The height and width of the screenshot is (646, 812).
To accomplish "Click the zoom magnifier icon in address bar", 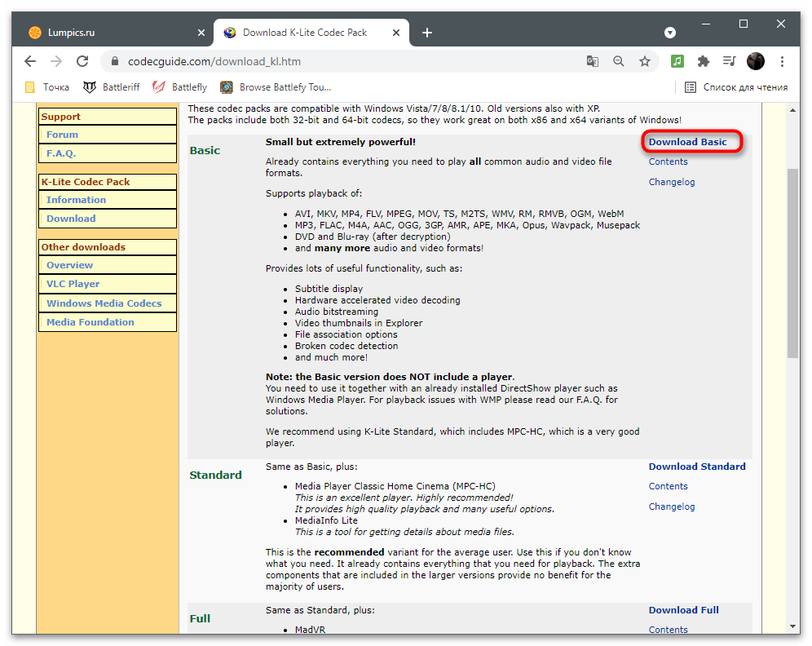I will click(618, 62).
